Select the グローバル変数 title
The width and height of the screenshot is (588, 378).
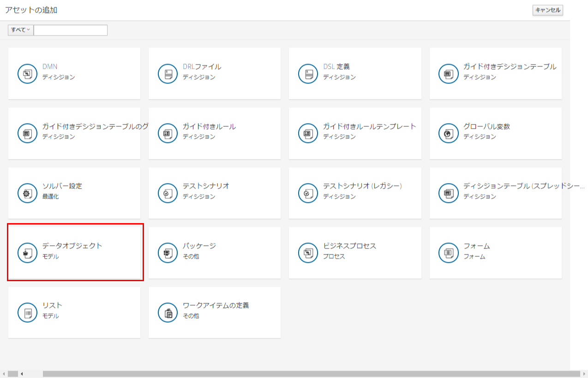[486, 126]
